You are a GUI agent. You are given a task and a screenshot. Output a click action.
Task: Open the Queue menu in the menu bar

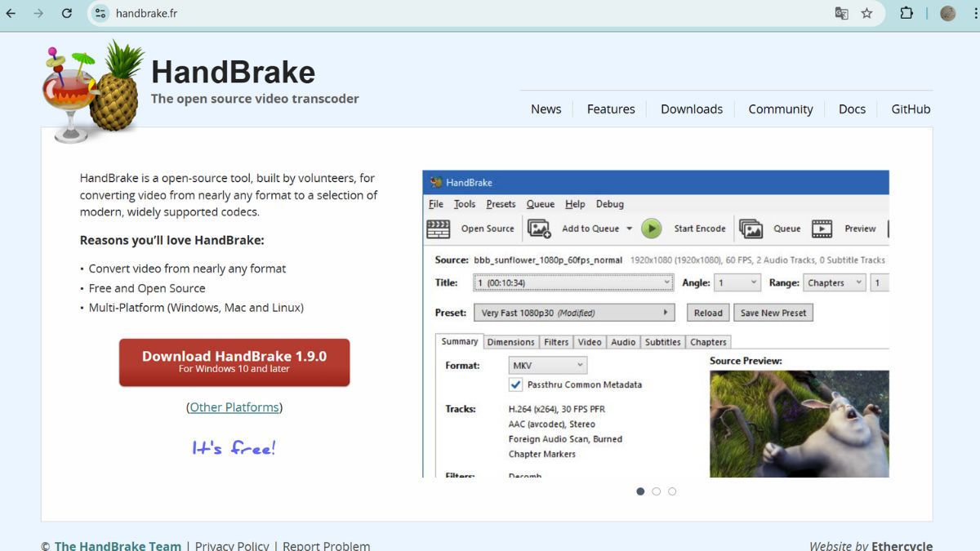541,204
